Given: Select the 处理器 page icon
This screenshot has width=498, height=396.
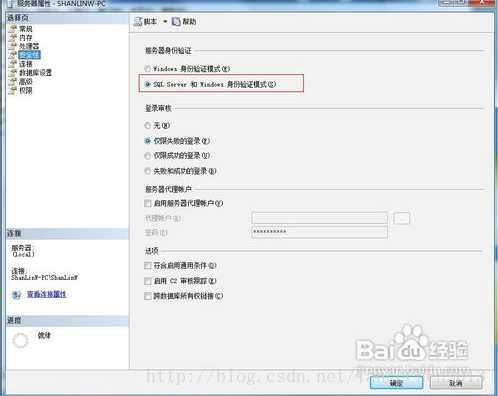Looking at the screenshot, I should click(x=13, y=46).
